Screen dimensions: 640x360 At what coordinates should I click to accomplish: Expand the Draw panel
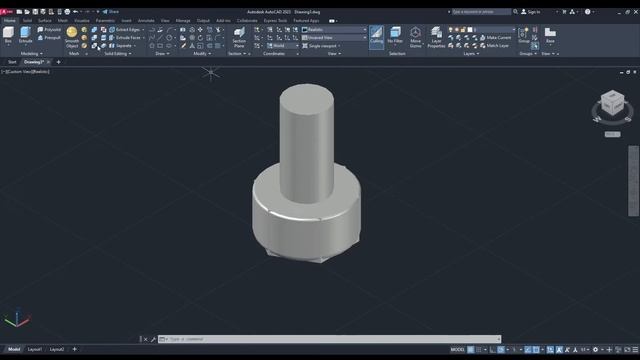tap(162, 53)
